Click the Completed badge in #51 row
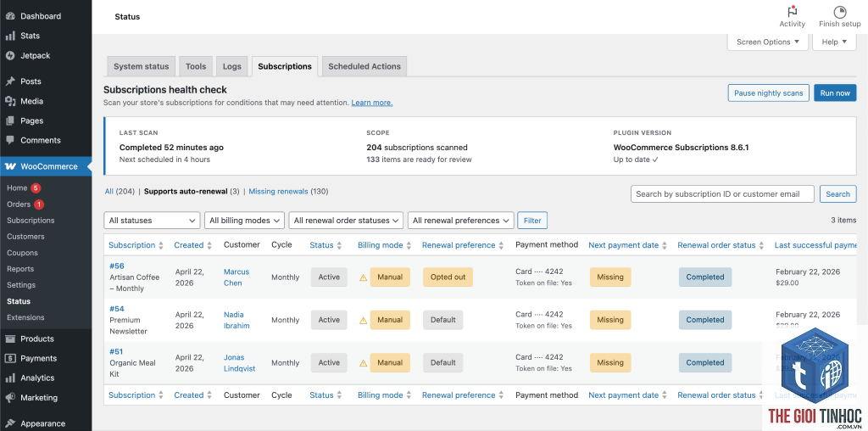The width and height of the screenshot is (868, 431). tap(704, 363)
